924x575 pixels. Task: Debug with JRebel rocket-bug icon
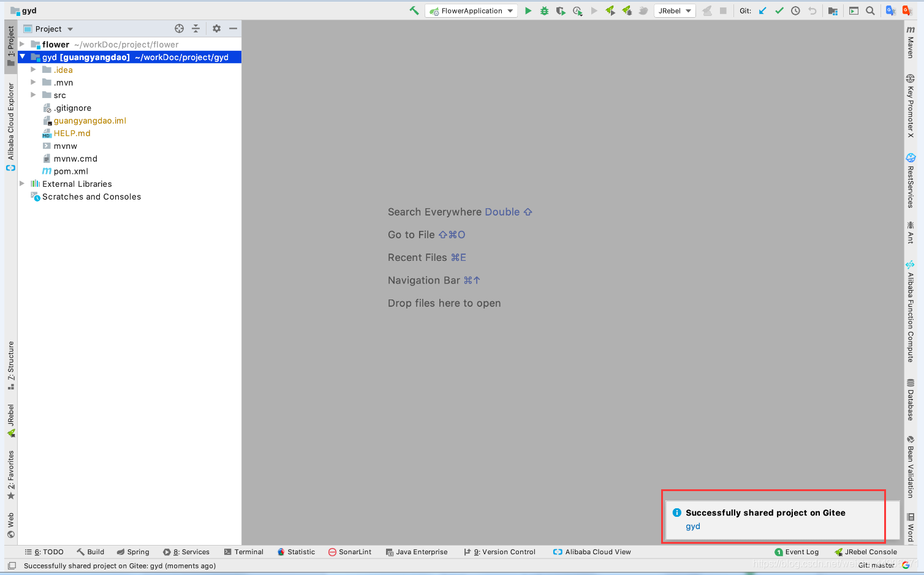627,10
